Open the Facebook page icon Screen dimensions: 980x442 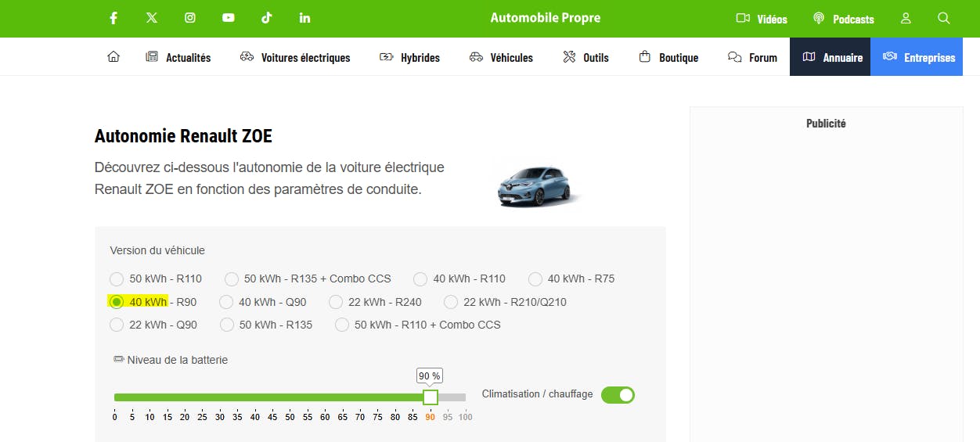(113, 18)
